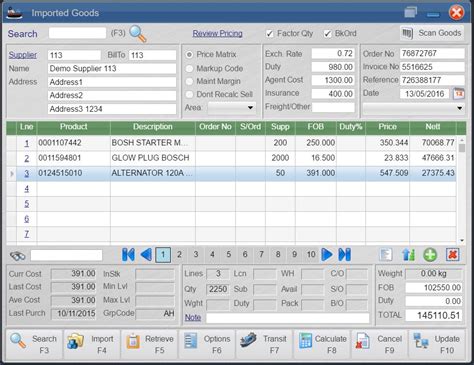Screen dimensions: 474x365
Task: Open Options F6 button
Action: tap(207, 344)
